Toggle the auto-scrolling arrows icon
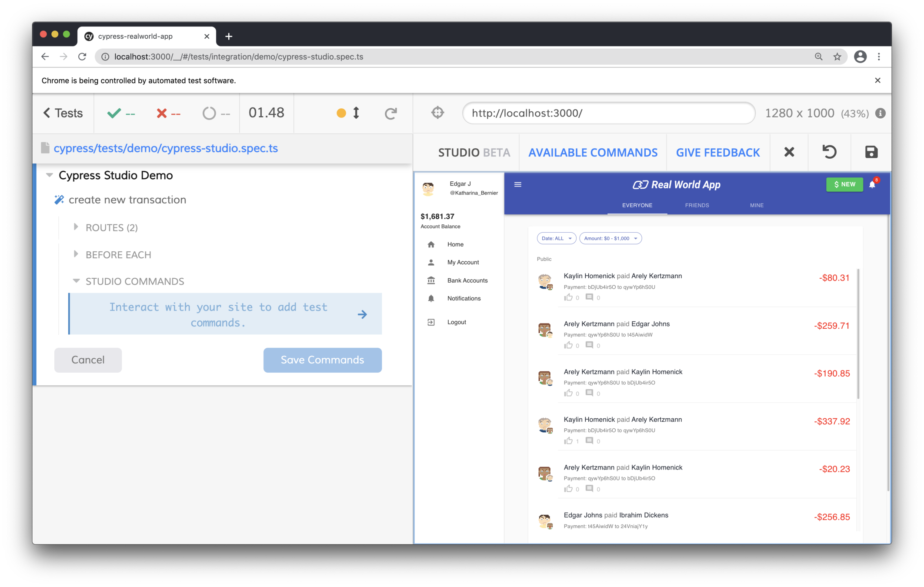 tap(356, 113)
